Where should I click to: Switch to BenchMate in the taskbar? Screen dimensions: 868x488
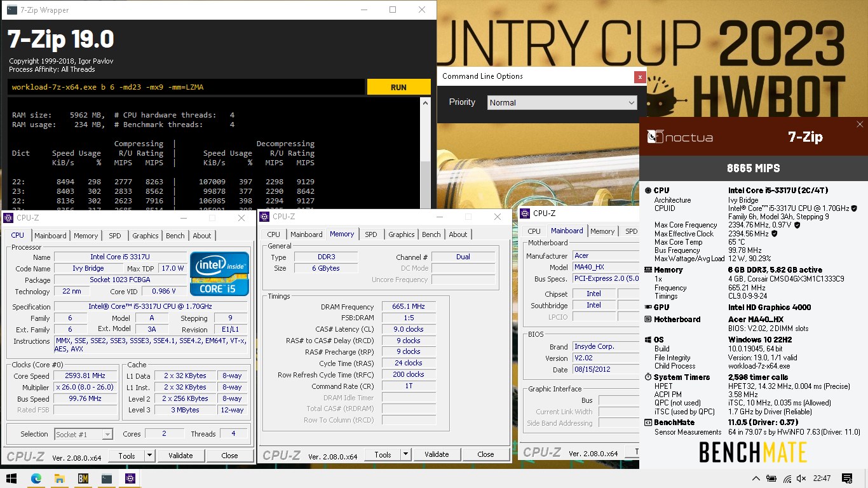(83, 478)
